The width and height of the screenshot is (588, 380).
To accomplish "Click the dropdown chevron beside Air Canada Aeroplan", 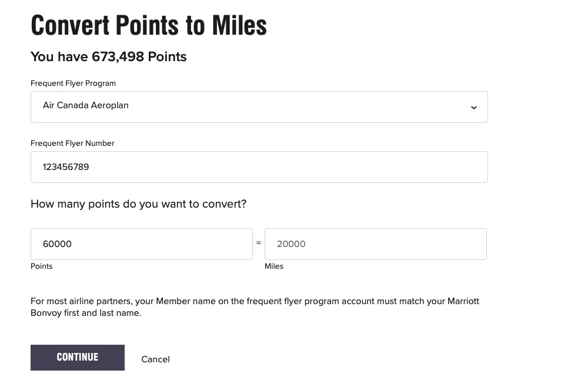I will (x=474, y=107).
